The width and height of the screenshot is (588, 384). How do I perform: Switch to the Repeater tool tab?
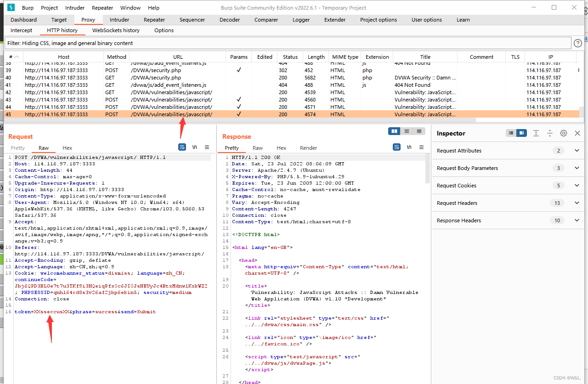(154, 20)
